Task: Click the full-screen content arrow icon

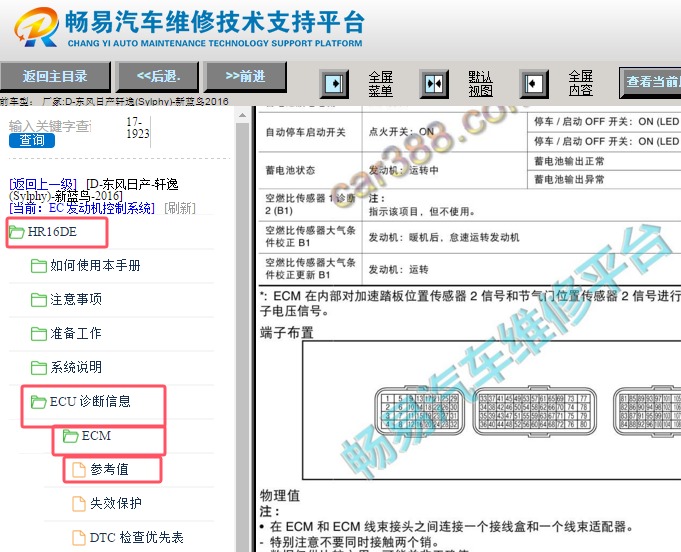Action: click(534, 83)
